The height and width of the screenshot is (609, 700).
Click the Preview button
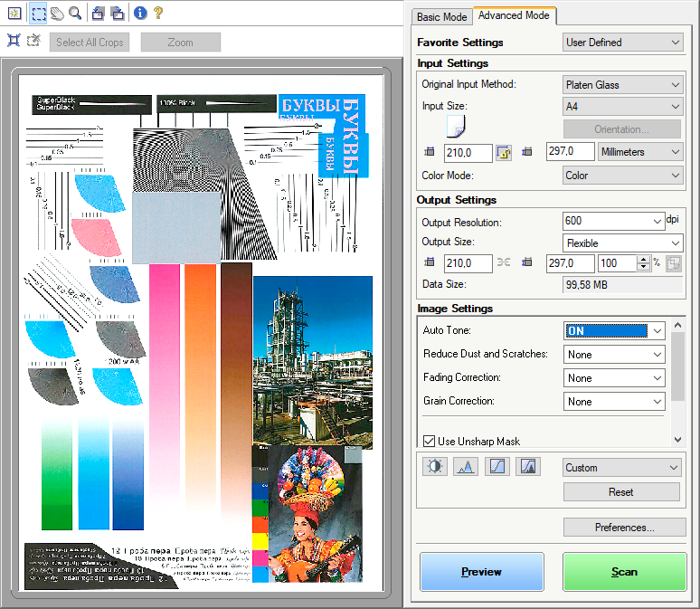[481, 572]
